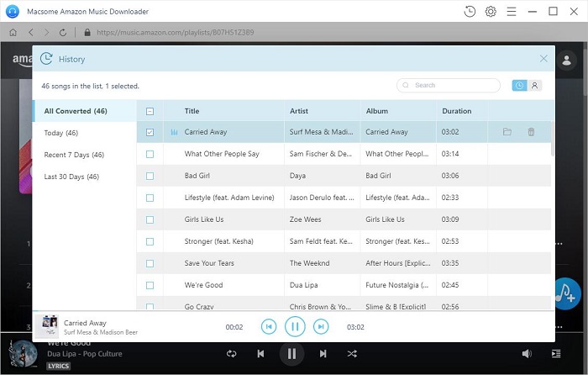Select the Recent 7 Days (46) category
Screen dimensions: 588x375
(85, 155)
